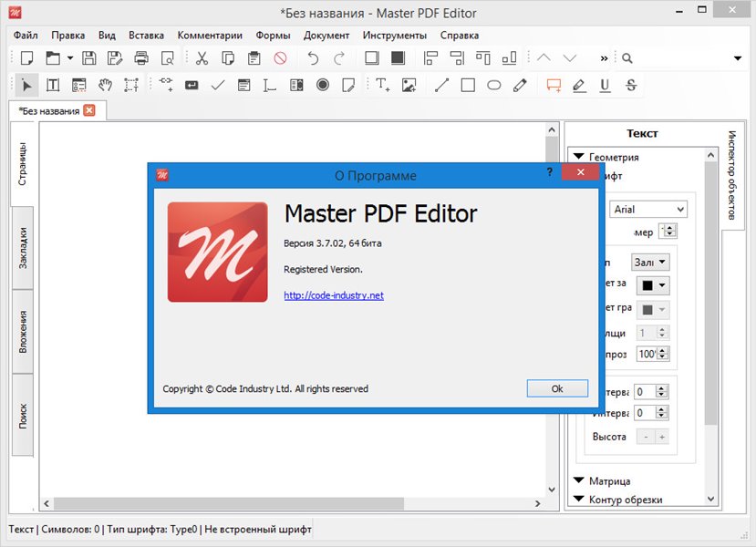The height and width of the screenshot is (547, 756).
Task: Select the hand pan tool
Action: pos(105,86)
